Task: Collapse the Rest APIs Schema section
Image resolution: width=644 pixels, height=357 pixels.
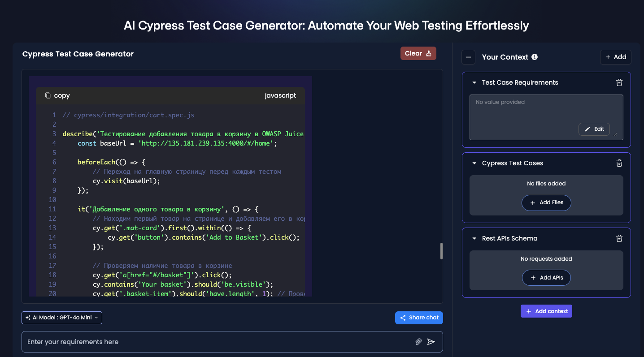Action: [x=474, y=238]
